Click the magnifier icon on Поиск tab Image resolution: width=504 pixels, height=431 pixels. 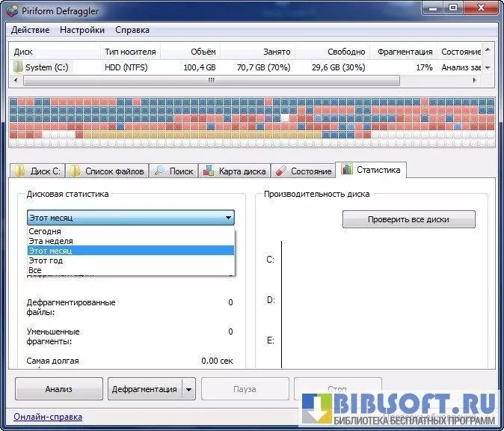click(160, 171)
